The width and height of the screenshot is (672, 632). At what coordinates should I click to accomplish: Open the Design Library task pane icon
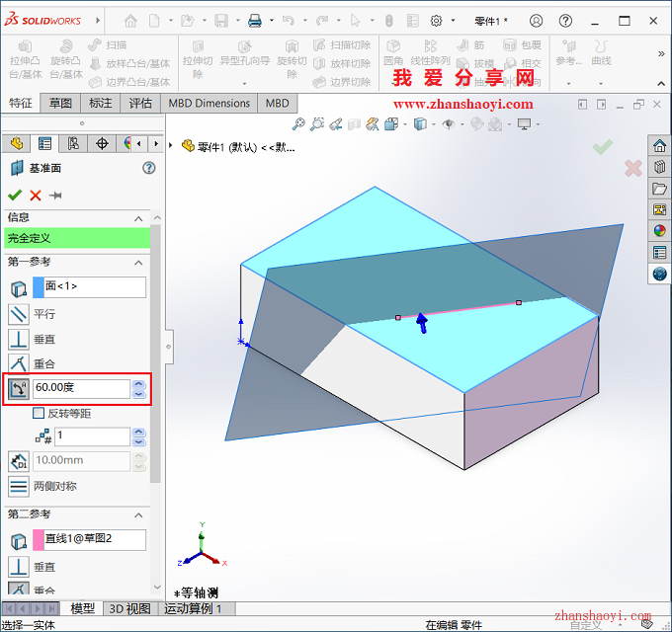click(659, 167)
